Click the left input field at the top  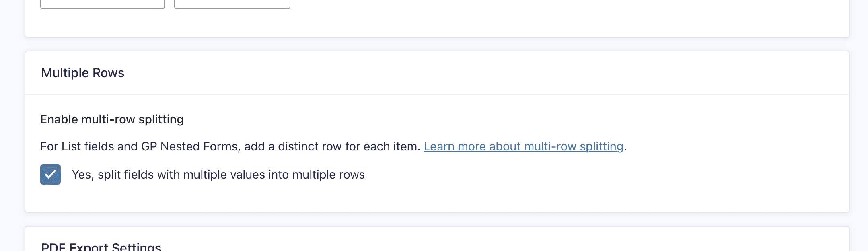103,4
